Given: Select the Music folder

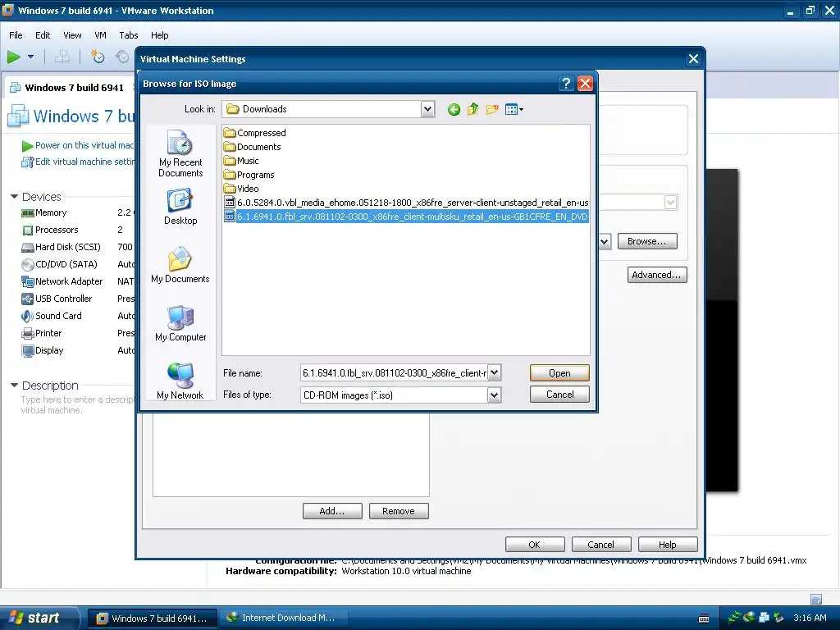Looking at the screenshot, I should (241, 161).
